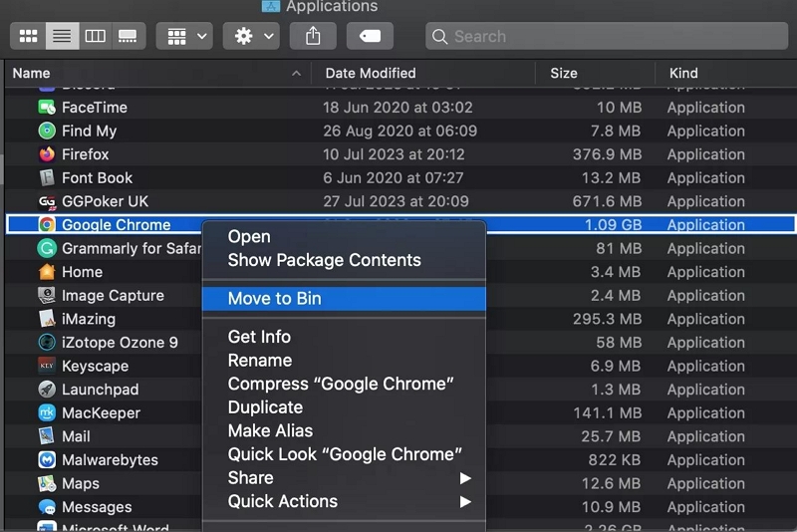Click the magnifying glass search icon
Screen dimensions: 797x532
pyautogui.click(x=439, y=37)
